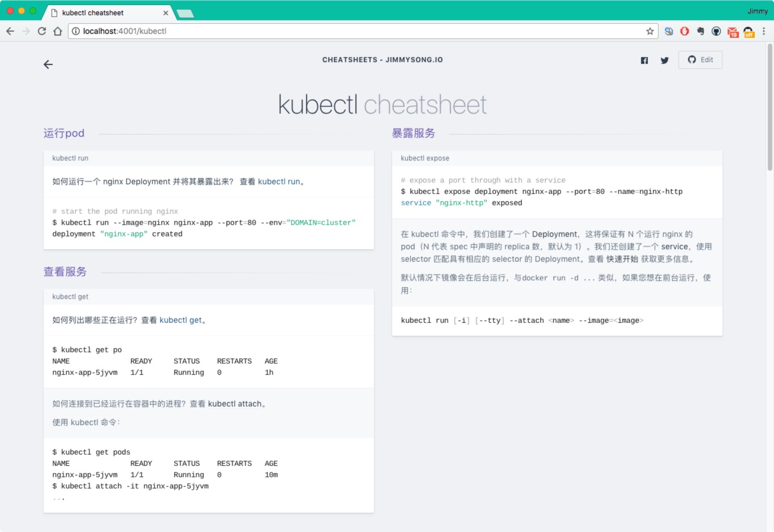
Task: Open a new browser tab
Action: click(186, 14)
